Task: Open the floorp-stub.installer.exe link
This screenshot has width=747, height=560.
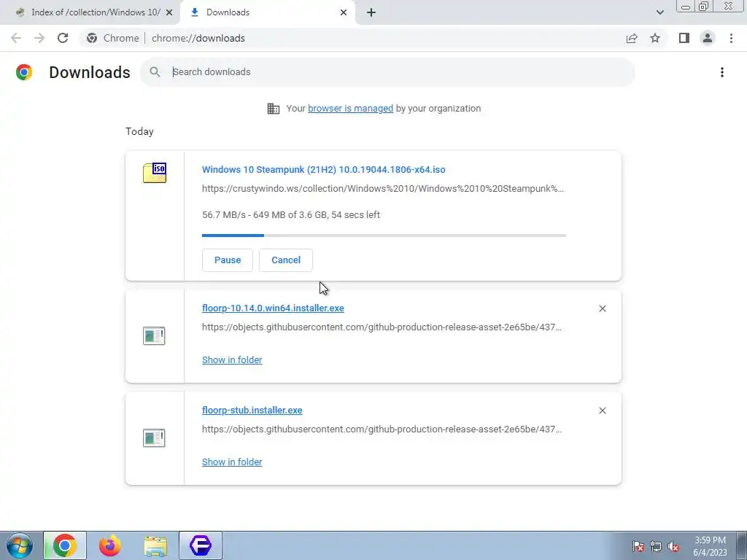Action: [252, 410]
